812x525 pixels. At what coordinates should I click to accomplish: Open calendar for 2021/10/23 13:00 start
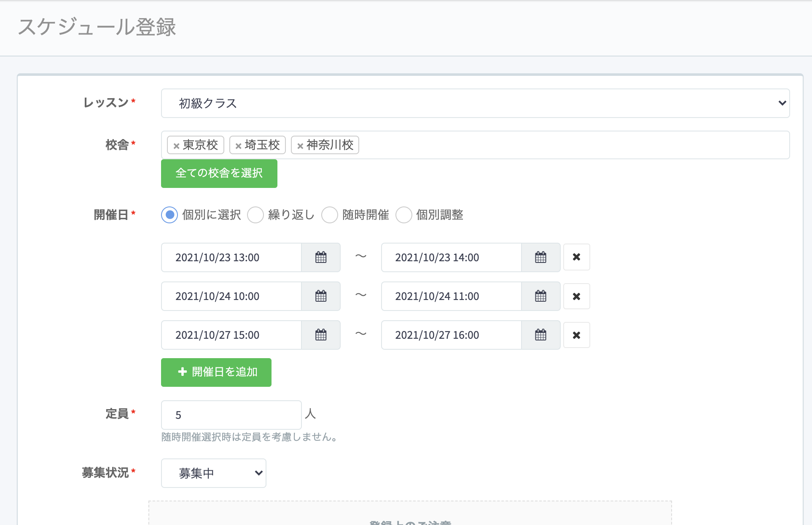[321, 257]
